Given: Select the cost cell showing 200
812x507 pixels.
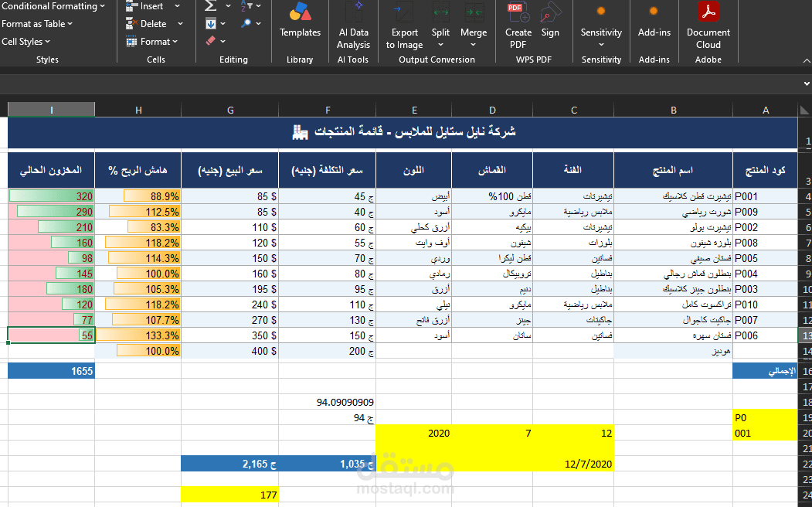Looking at the screenshot, I should tap(328, 351).
